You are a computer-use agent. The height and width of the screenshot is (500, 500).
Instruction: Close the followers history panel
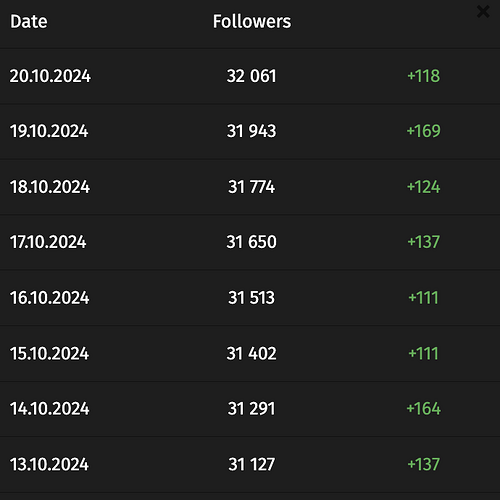click(x=483, y=12)
